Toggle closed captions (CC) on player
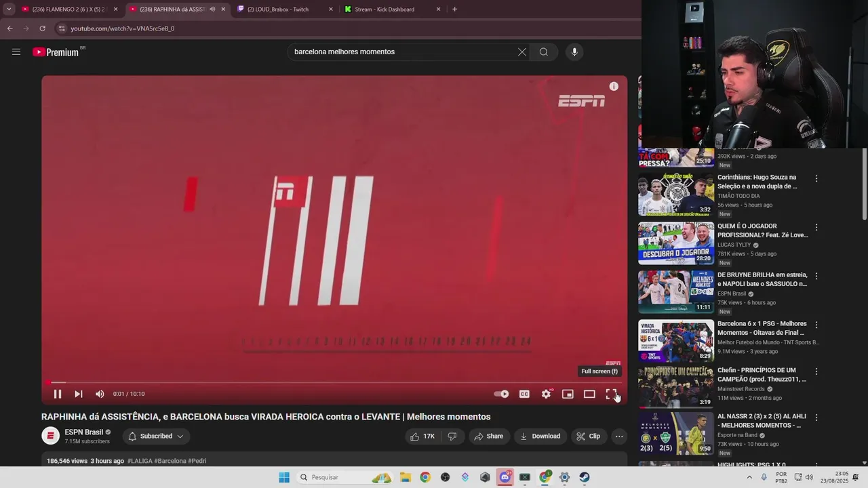 point(524,394)
